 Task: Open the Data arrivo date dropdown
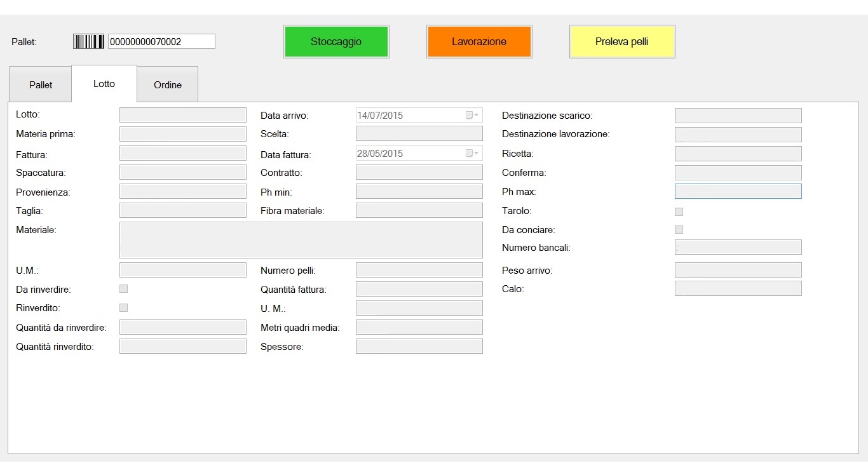pos(473,116)
